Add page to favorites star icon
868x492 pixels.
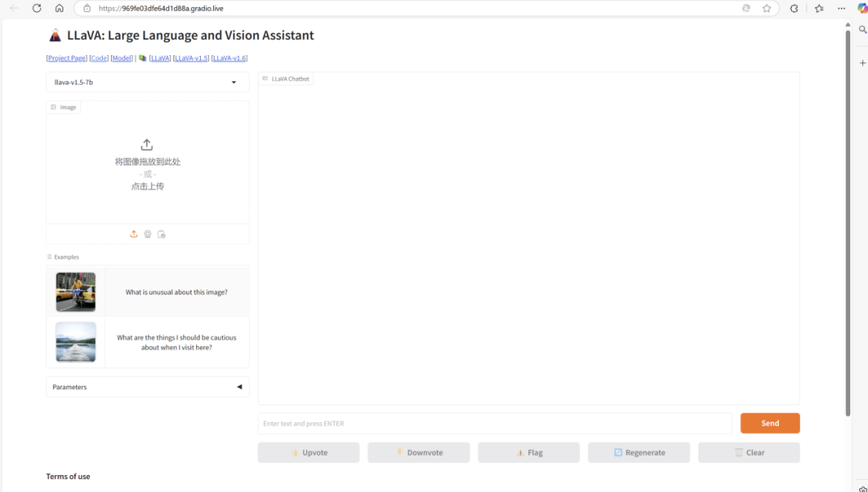(767, 8)
